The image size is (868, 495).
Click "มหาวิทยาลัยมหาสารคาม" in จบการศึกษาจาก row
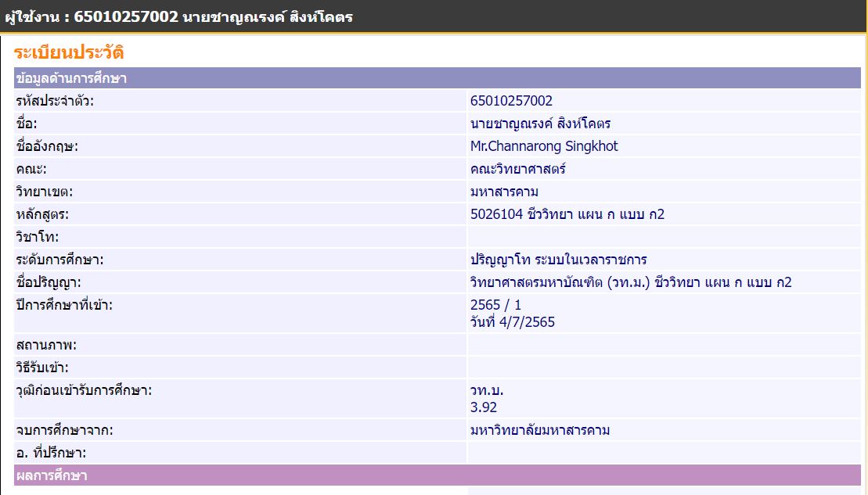click(x=540, y=430)
